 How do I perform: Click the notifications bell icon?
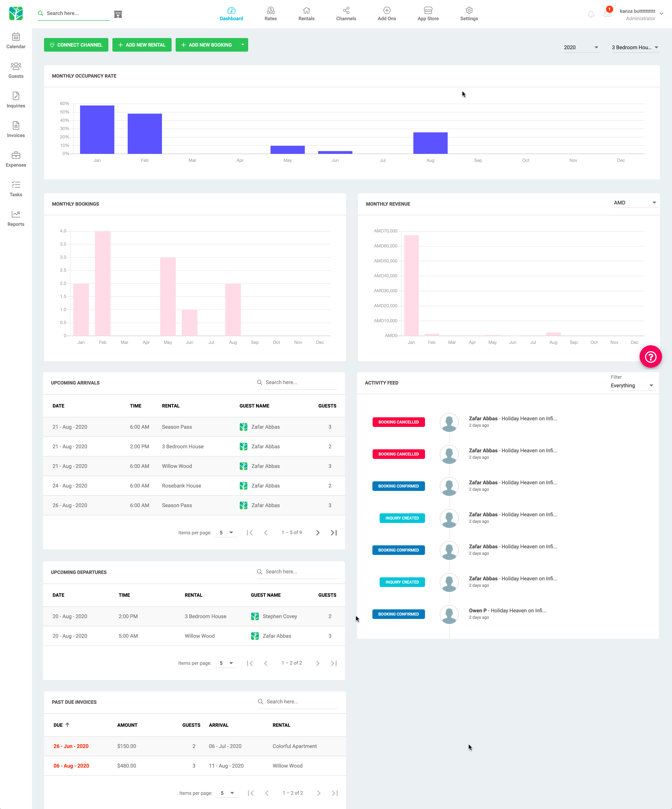pyautogui.click(x=591, y=14)
